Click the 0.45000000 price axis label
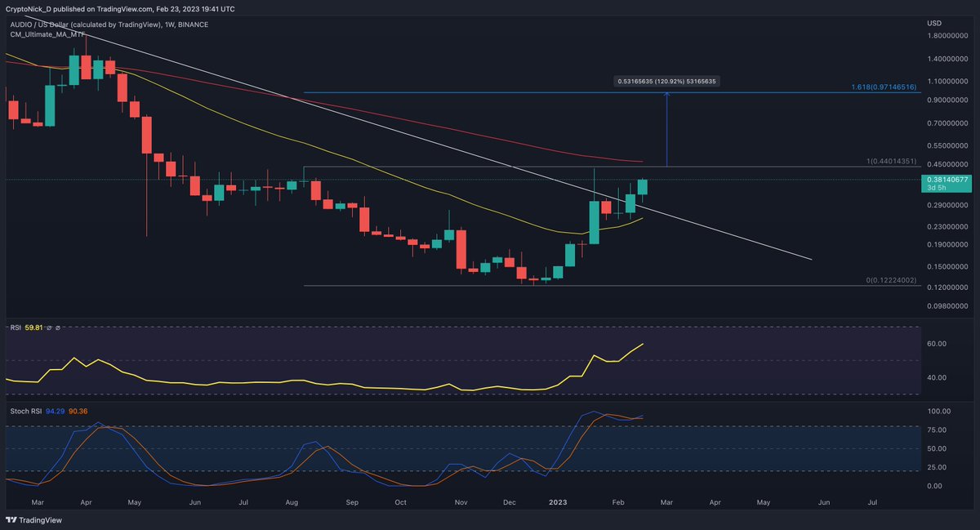 tap(948, 165)
